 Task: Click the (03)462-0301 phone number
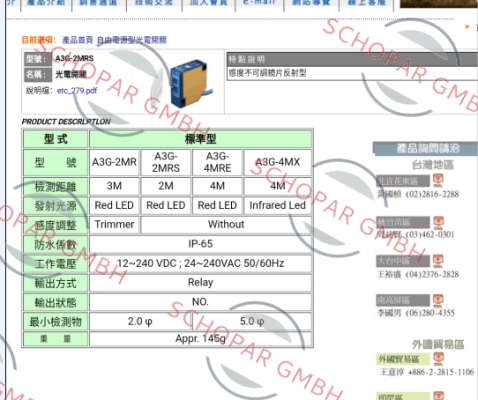tap(430, 235)
